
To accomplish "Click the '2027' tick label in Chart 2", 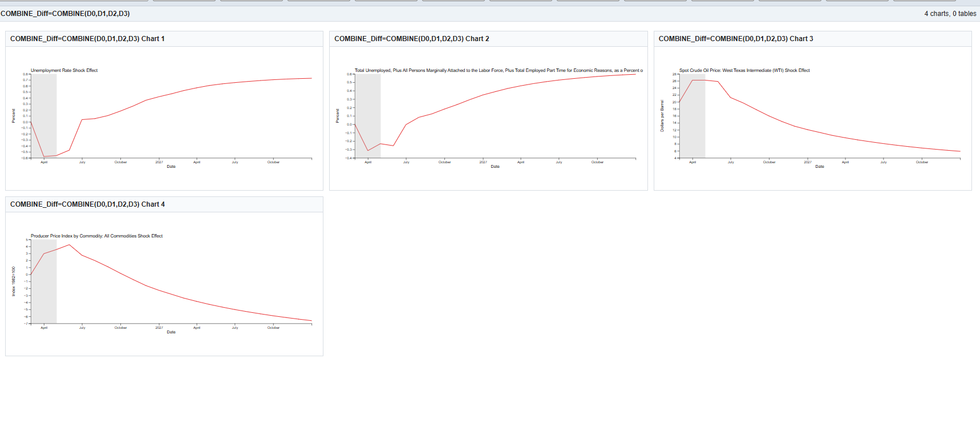I will click(x=483, y=162).
